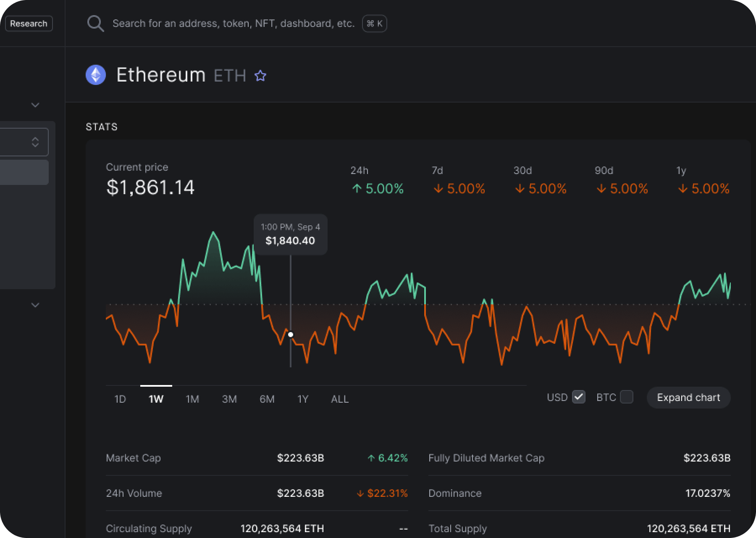Click the Expand chart button
This screenshot has height=538, width=756.
pyautogui.click(x=688, y=397)
